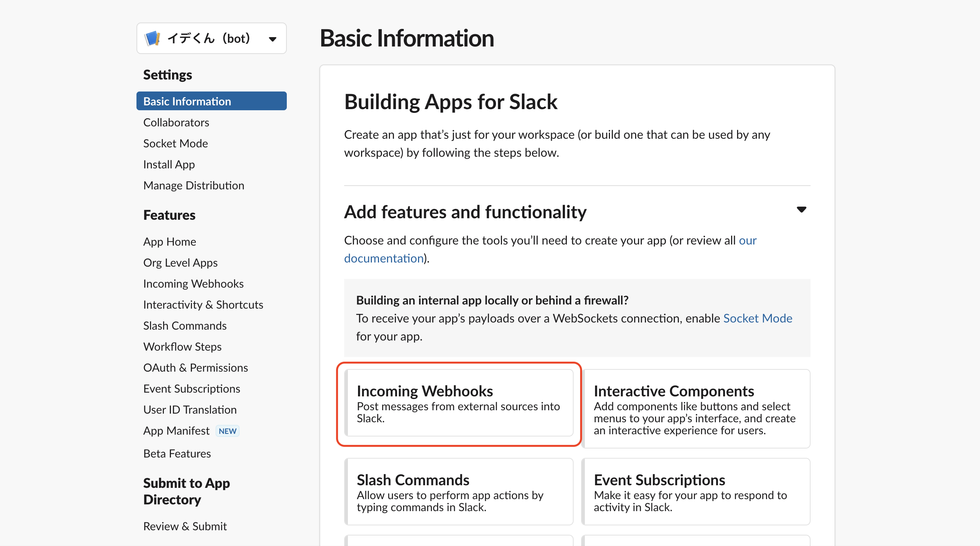Screen dimensions: 980x546
Task: Navigate to Incoming Webhooks in the sidebar
Action: [193, 283]
